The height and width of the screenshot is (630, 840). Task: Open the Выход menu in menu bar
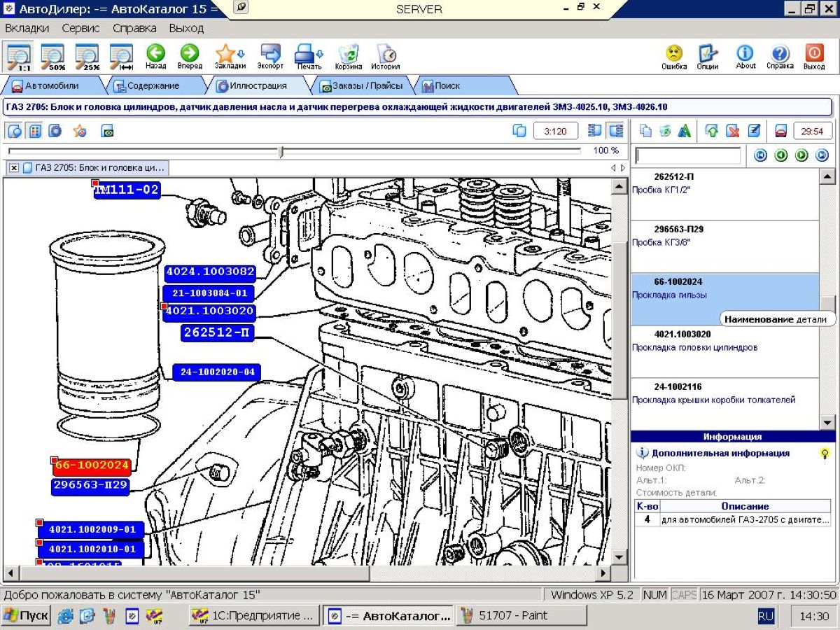186,29
